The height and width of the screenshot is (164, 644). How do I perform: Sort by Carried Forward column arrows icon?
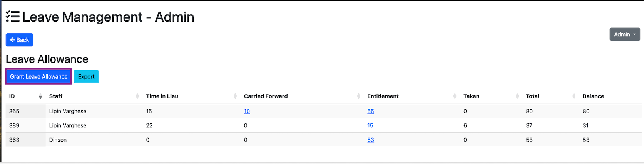pos(359,96)
